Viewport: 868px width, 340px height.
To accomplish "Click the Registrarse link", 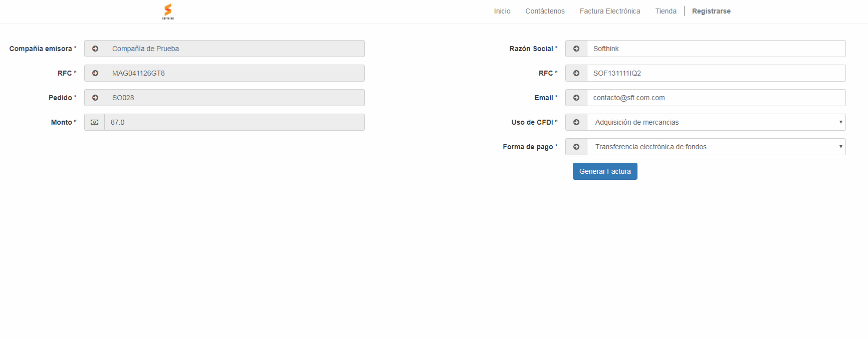I will point(711,11).
